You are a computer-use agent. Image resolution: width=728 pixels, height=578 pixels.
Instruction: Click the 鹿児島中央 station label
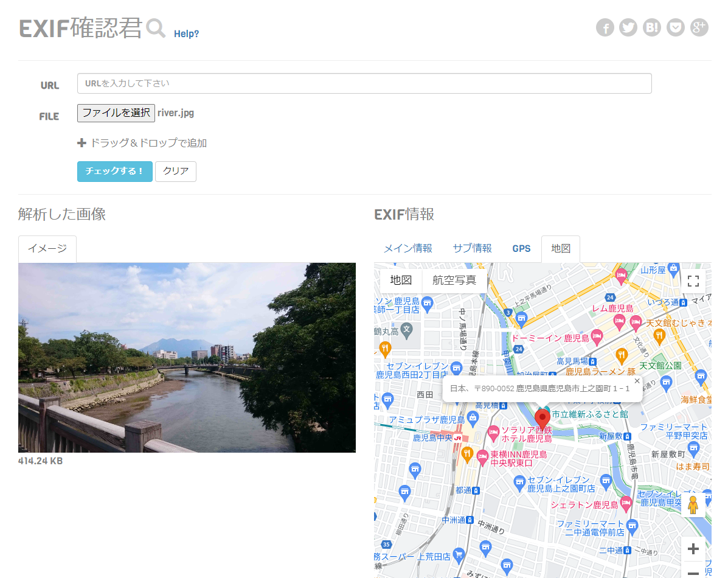tap(432, 437)
